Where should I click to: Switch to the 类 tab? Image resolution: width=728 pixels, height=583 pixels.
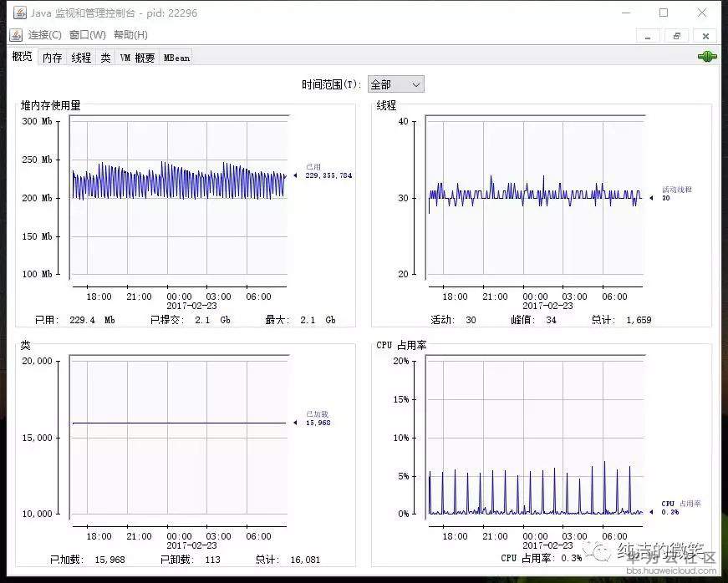105,58
